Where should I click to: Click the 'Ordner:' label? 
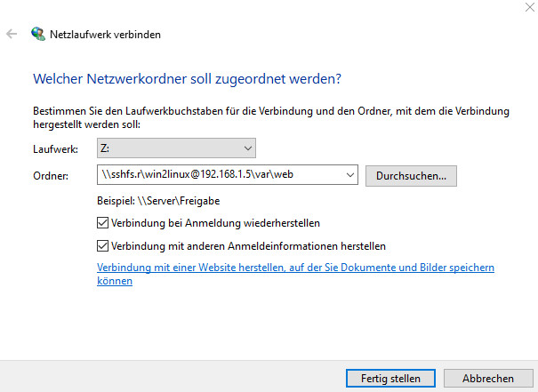coord(50,177)
